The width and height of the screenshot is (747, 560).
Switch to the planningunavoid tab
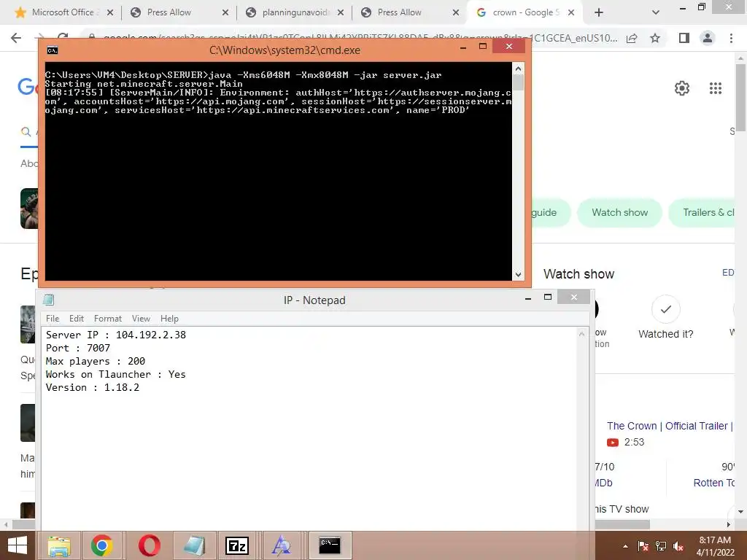coord(295,13)
